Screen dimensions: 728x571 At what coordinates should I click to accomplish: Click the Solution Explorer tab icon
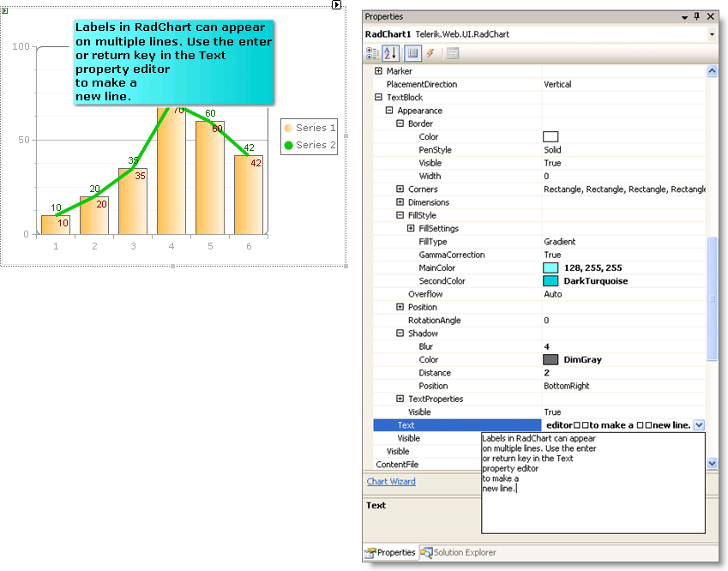point(427,552)
